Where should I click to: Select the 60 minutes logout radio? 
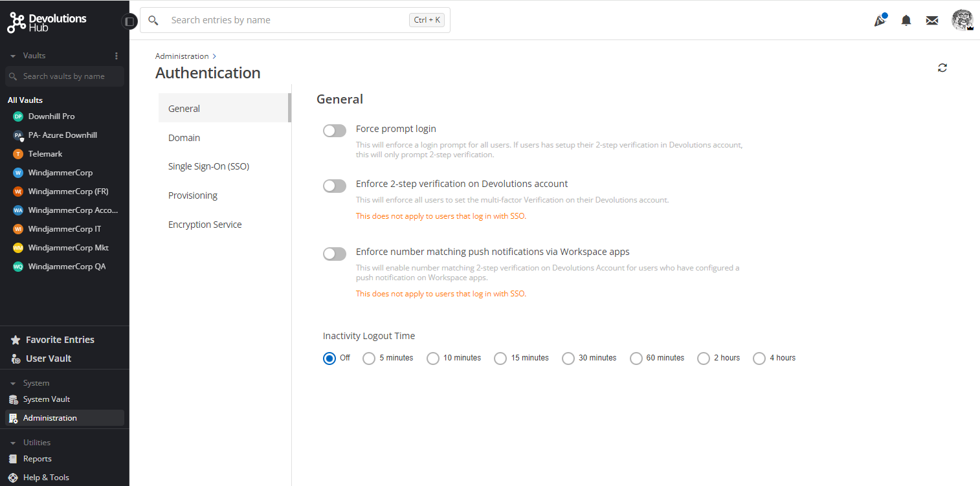[x=636, y=358]
